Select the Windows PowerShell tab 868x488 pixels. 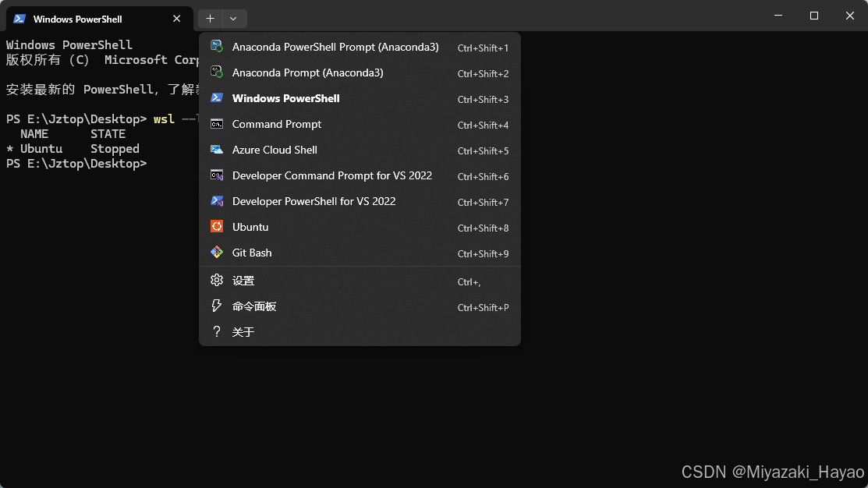click(86, 19)
